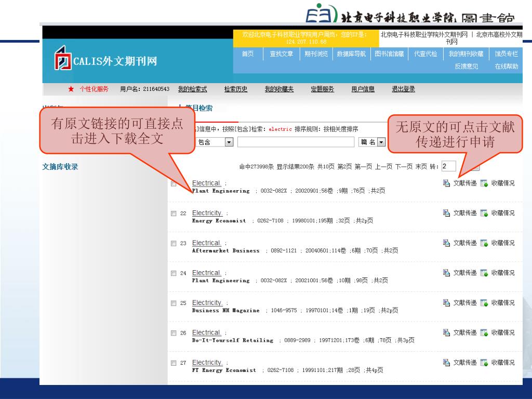Open 馆员专栏 navigation item
The width and height of the screenshot is (532, 399).
506,54
